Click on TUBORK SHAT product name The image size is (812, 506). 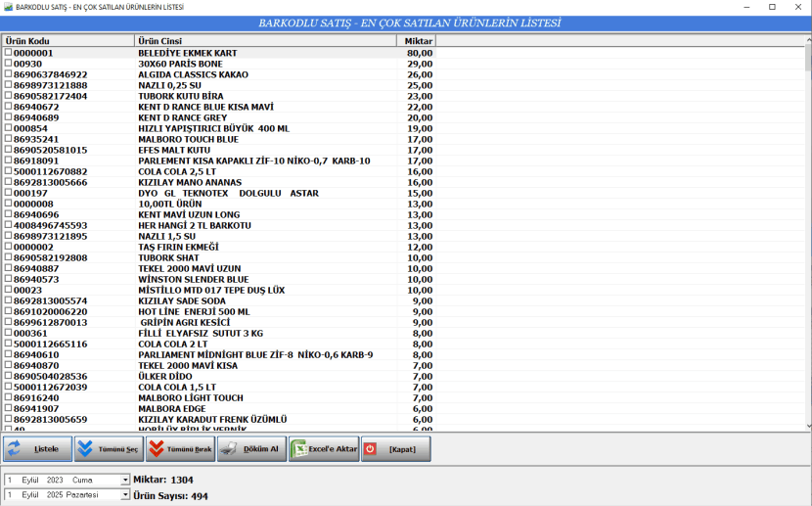click(x=168, y=258)
